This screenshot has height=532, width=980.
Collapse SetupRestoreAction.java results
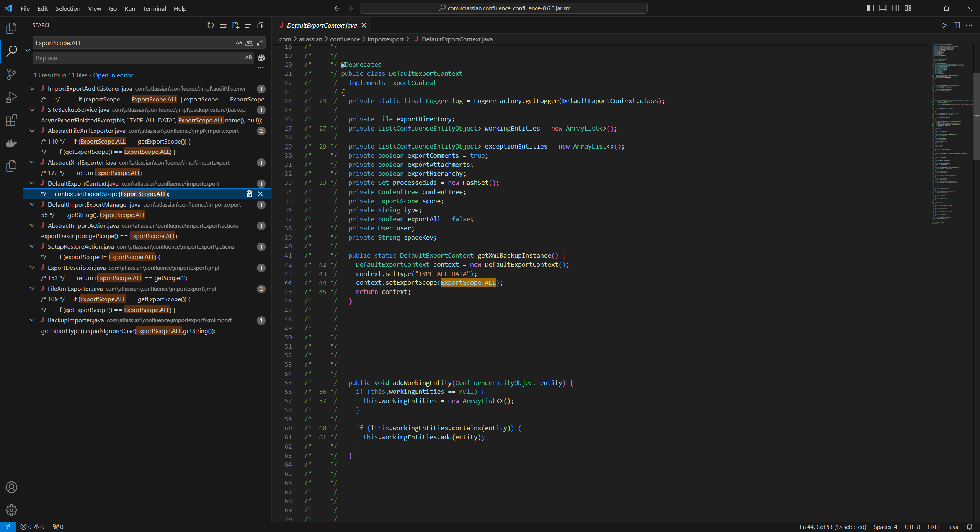coord(32,247)
